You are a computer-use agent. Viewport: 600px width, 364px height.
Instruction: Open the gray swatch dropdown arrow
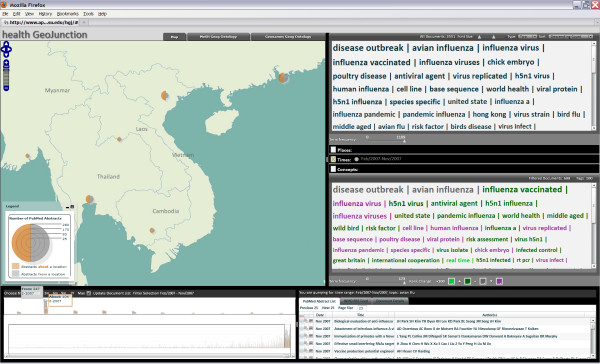[491, 281]
